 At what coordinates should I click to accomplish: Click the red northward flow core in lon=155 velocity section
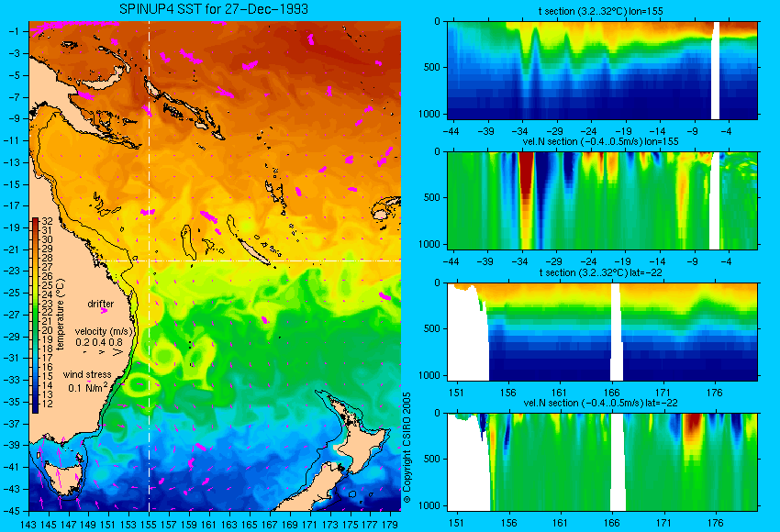tap(525, 174)
